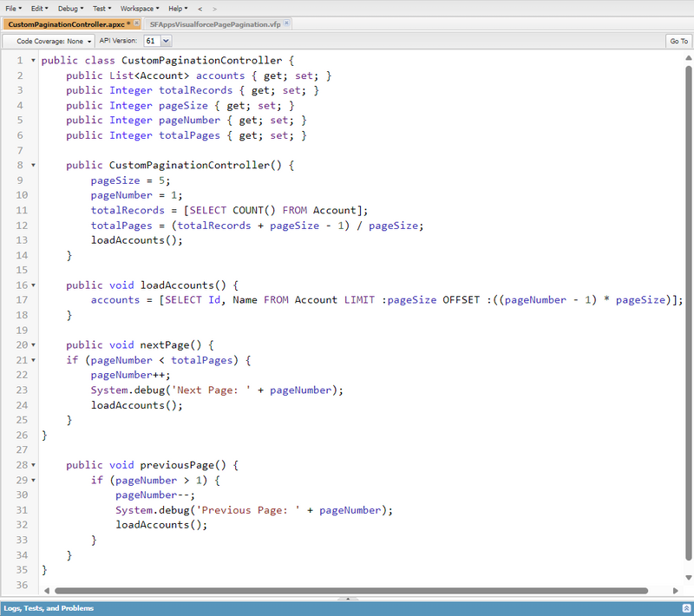The image size is (694, 616).
Task: Collapse previousPage fold arrow at line 28
Action: point(33,465)
